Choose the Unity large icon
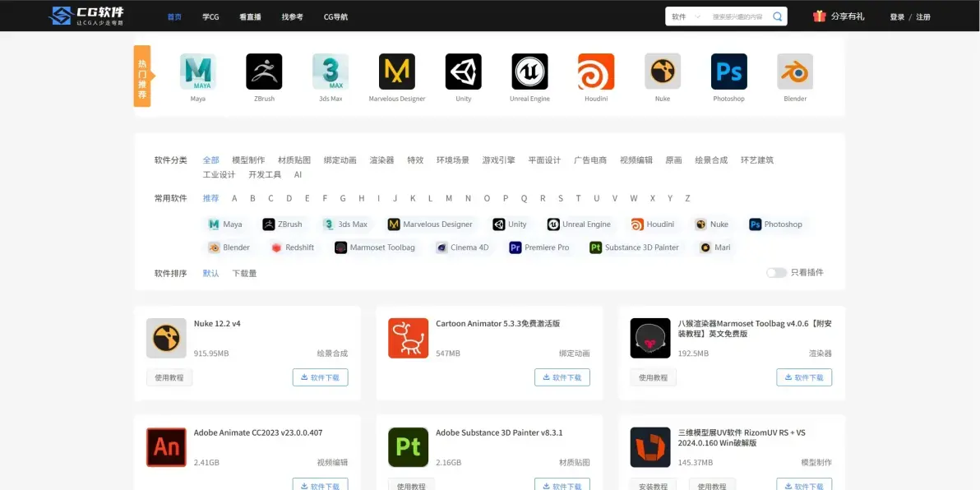Image resolution: width=980 pixels, height=490 pixels. click(463, 72)
